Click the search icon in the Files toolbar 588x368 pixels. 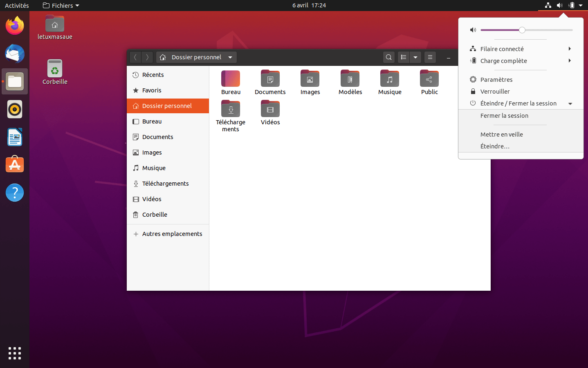(x=389, y=57)
